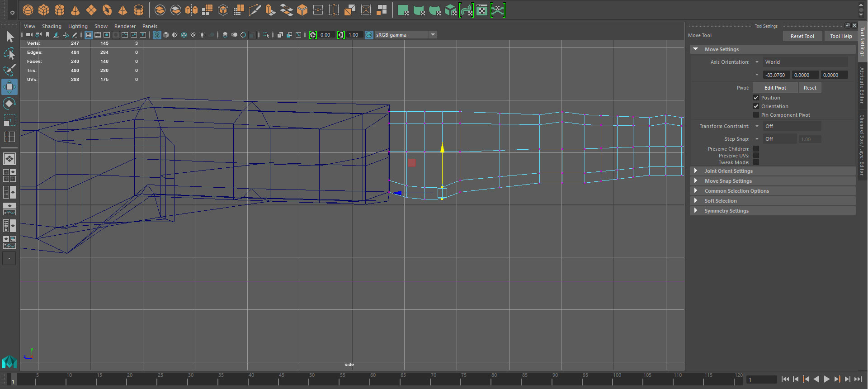Open the Renderer panel menu

point(125,26)
